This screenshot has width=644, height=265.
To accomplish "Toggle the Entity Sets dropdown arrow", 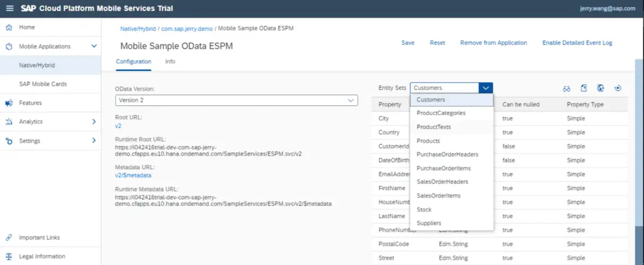I will pyautogui.click(x=486, y=88).
